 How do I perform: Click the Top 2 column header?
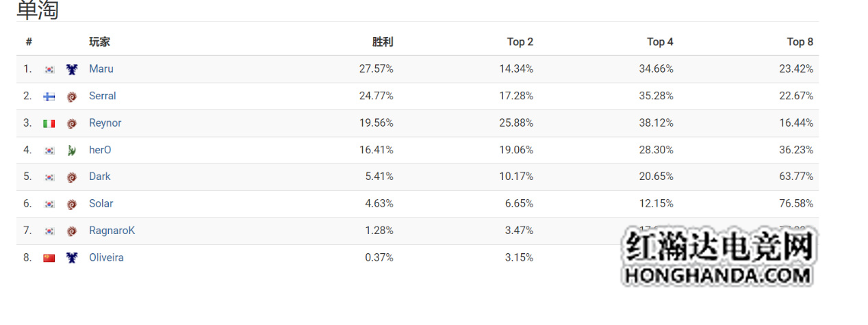pos(520,42)
